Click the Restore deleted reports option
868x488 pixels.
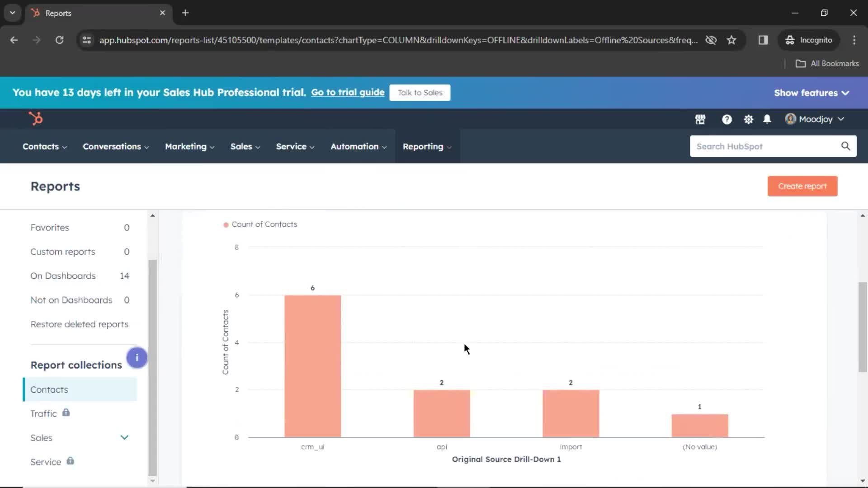[80, 324]
